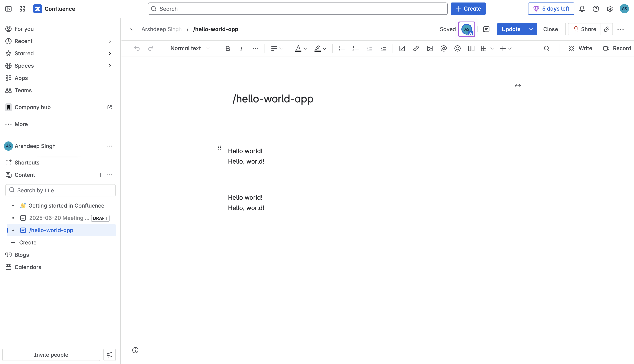Click the Share button

(584, 29)
